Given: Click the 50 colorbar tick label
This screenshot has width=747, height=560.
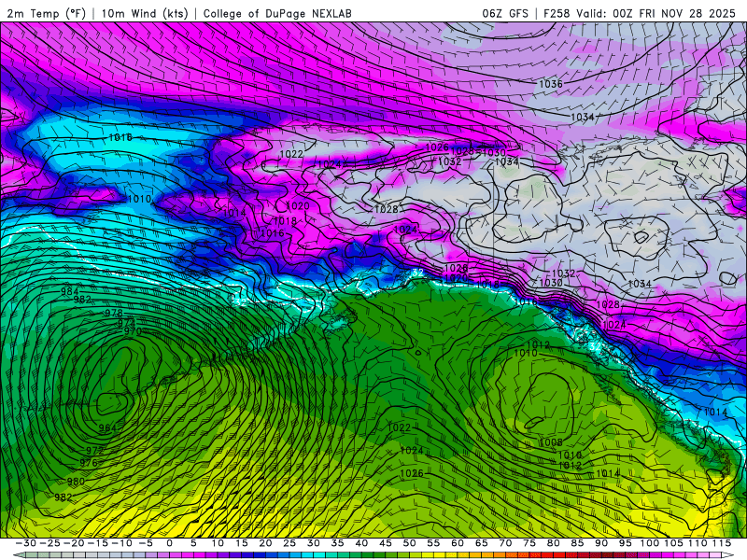Looking at the screenshot, I should [x=409, y=543].
